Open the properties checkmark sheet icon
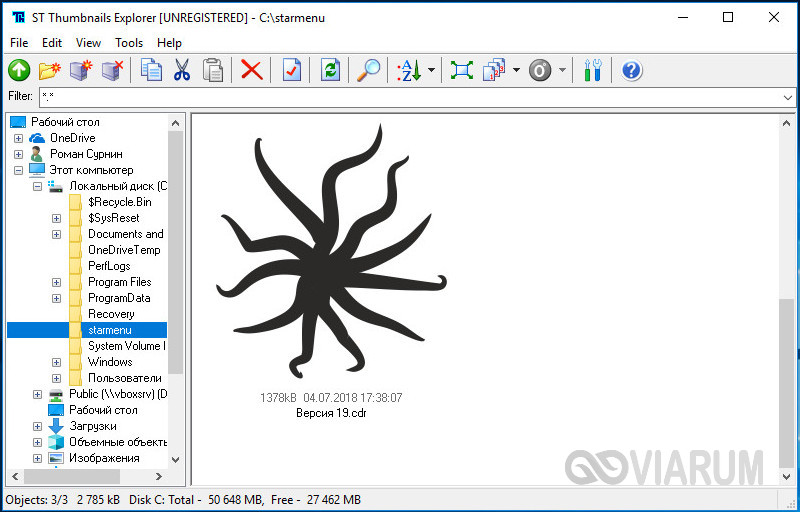 coord(291,70)
